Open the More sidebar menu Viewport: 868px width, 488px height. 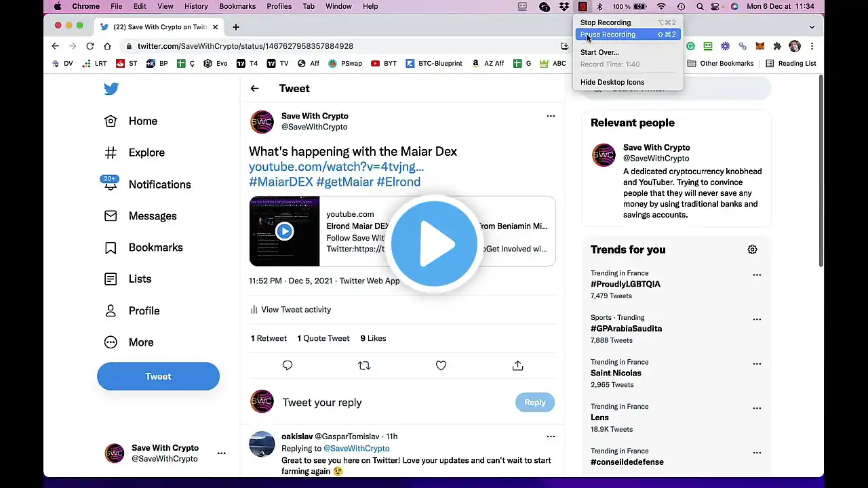[x=129, y=342]
